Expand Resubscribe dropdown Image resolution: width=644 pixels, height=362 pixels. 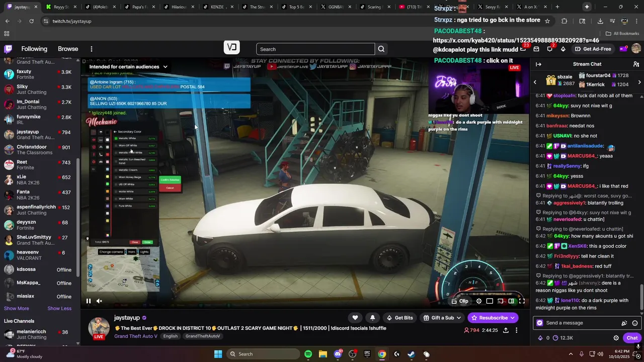point(493,318)
